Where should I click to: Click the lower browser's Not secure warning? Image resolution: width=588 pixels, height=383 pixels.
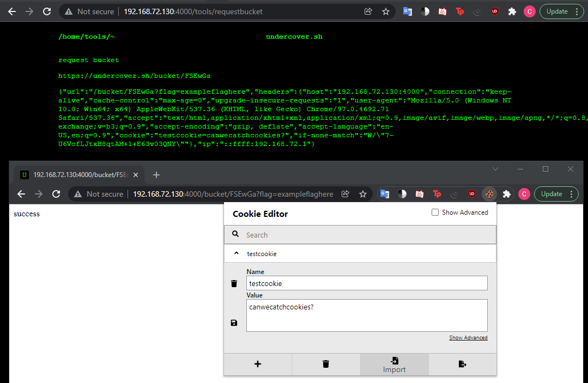pyautogui.click(x=99, y=194)
